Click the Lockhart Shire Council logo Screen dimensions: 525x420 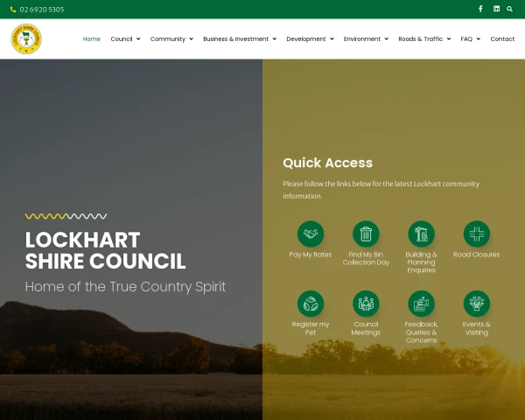pos(26,38)
